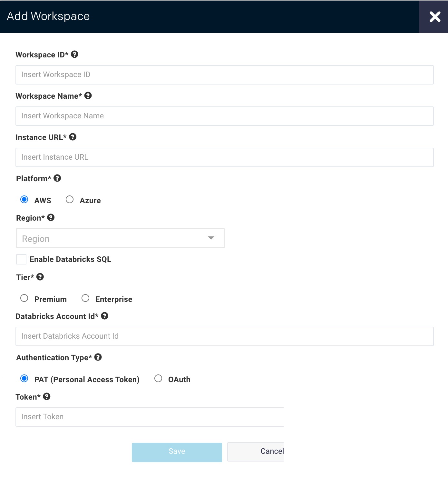Screen dimensions: 448x477
Task: Enable the Databricks SQL checkbox
Action: click(21, 259)
